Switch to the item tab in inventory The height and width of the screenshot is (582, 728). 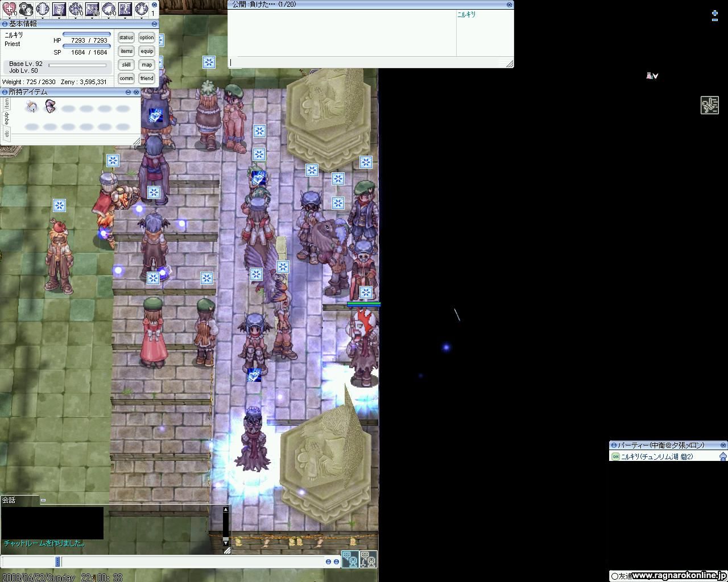[6, 103]
